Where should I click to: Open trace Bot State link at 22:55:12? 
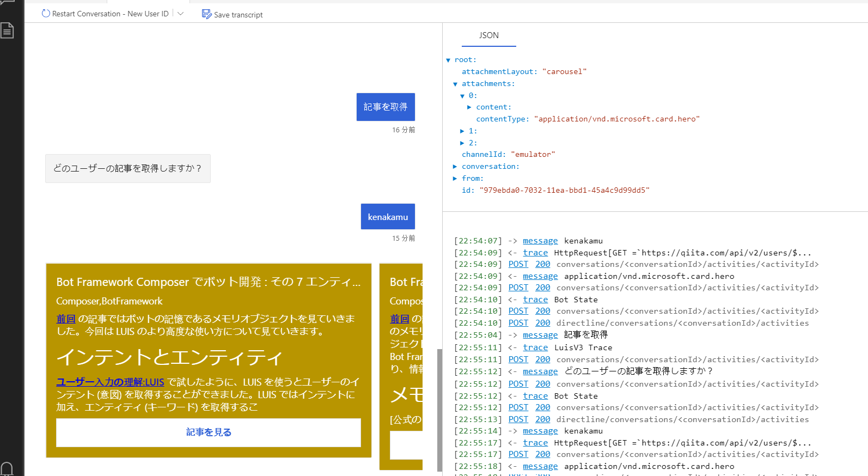click(x=535, y=396)
